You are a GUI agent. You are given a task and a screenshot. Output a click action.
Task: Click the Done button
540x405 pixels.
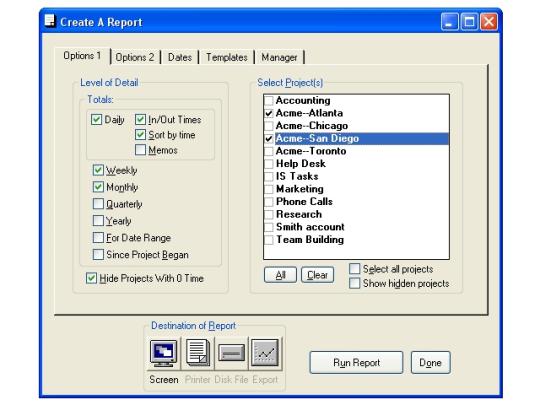coord(430,363)
